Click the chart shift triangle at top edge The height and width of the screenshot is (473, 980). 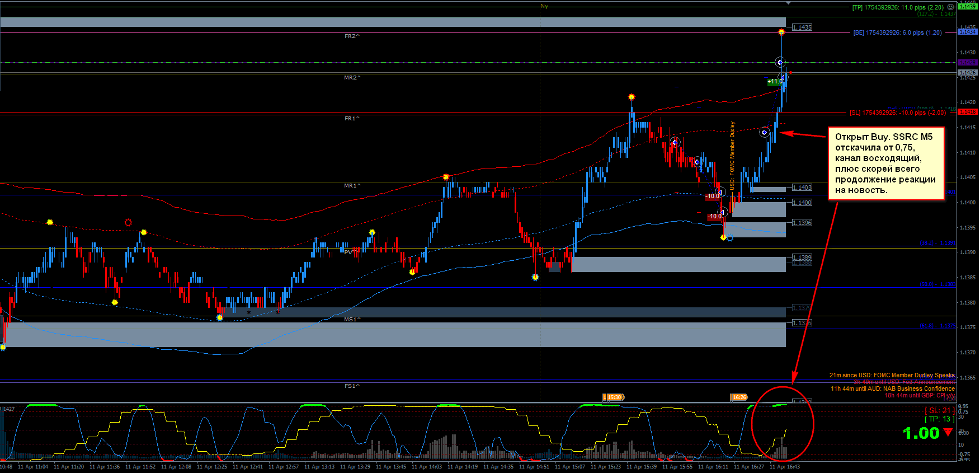[788, 3]
